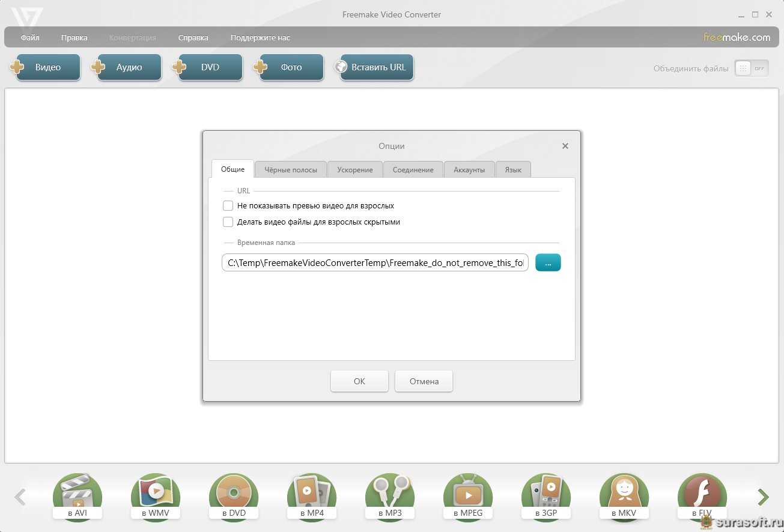Confirm options with OK button

[359, 381]
